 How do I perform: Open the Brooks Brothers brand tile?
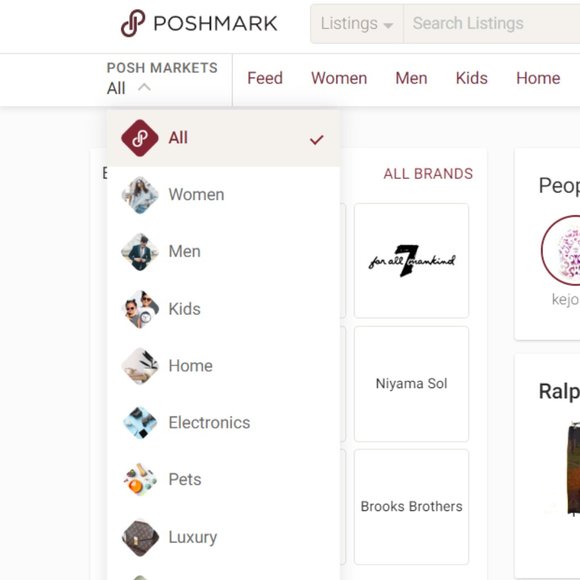411,507
